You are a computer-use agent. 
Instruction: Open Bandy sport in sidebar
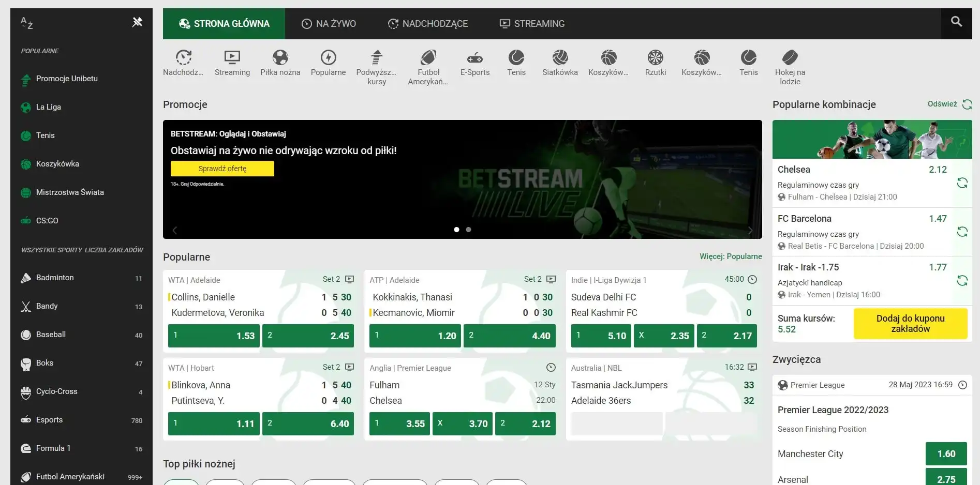click(x=81, y=306)
